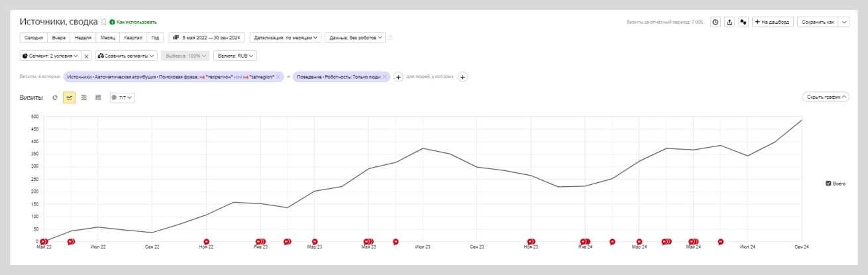The width and height of the screenshot is (868, 275).
Task: Click the annotation marker above Май 24
Action: tap(694, 242)
